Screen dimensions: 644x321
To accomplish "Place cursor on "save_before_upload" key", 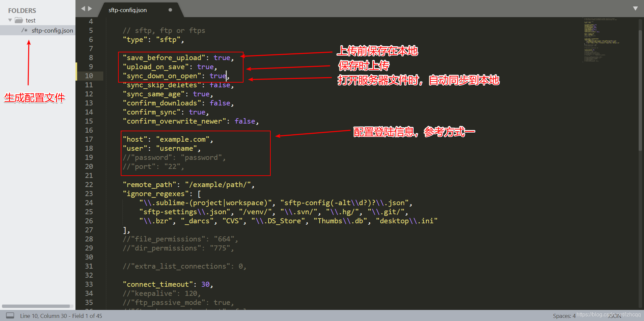I will point(164,58).
